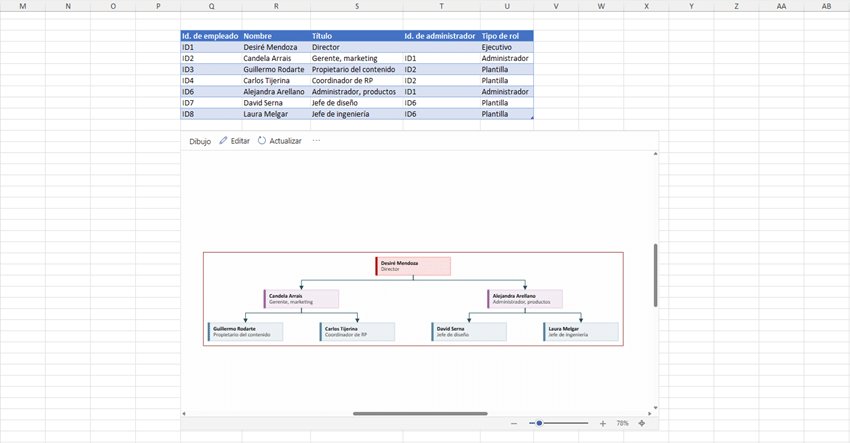Click the 'Propietario del contenido' cell
The width and height of the screenshot is (850, 443).
click(357, 69)
